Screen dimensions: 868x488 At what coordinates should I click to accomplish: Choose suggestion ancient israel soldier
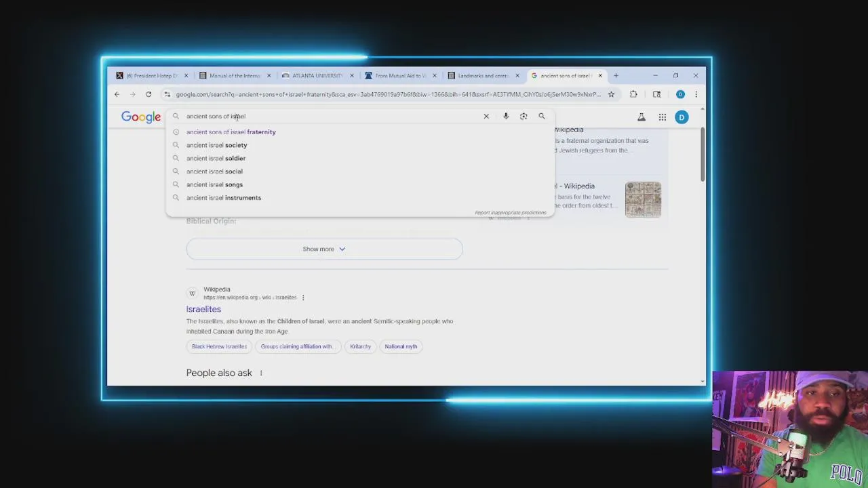point(360,158)
